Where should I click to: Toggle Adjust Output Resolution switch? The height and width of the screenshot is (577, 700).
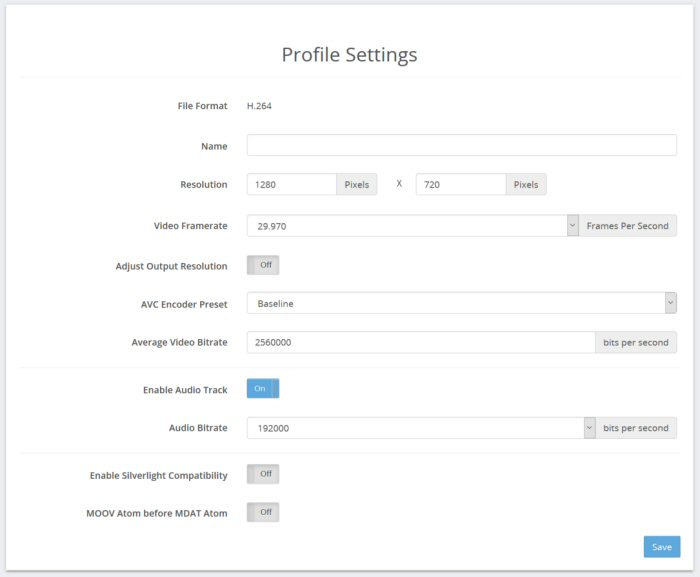(263, 265)
